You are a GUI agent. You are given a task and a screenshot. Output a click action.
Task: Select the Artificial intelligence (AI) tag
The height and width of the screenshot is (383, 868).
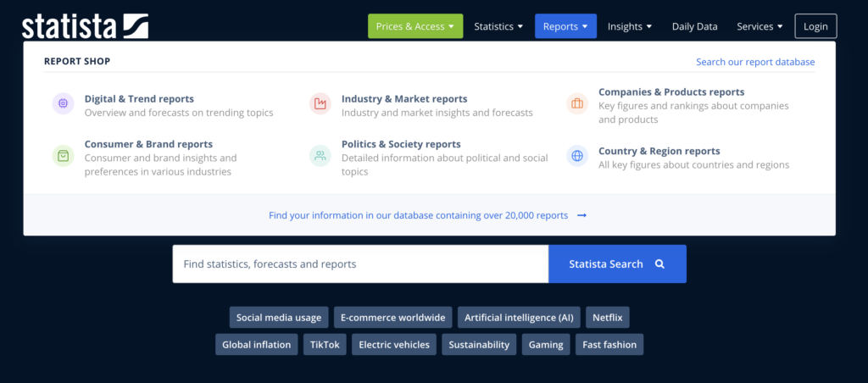519,318
